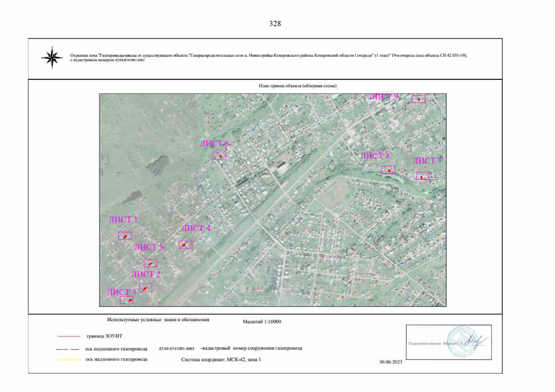Click the План границ объекта title
This screenshot has height=392, width=555.
coord(298,86)
